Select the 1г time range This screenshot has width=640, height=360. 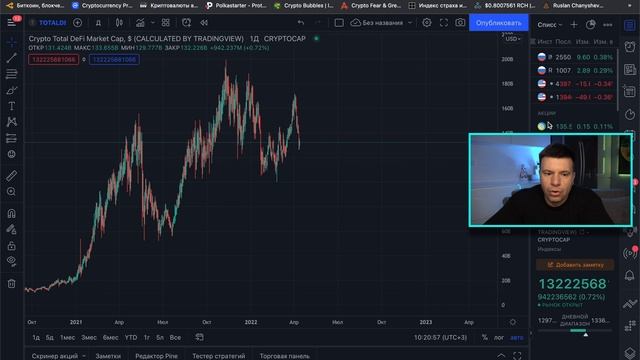click(x=147, y=338)
